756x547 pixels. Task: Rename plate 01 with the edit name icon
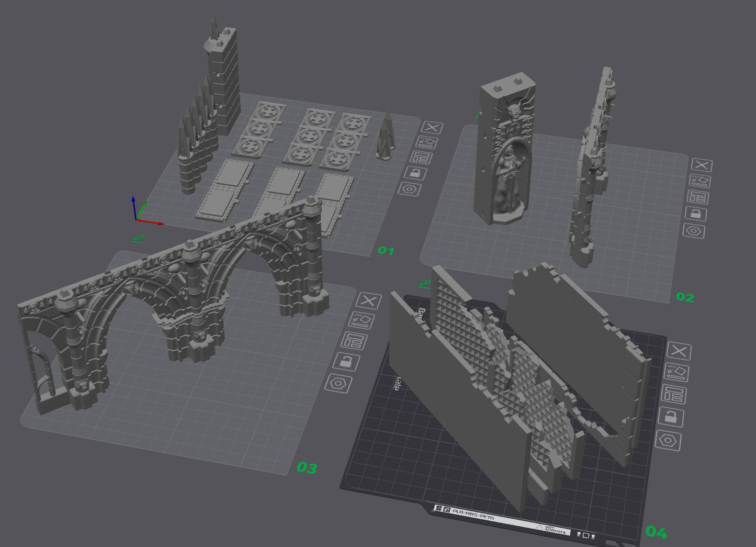pyautogui.click(x=427, y=142)
